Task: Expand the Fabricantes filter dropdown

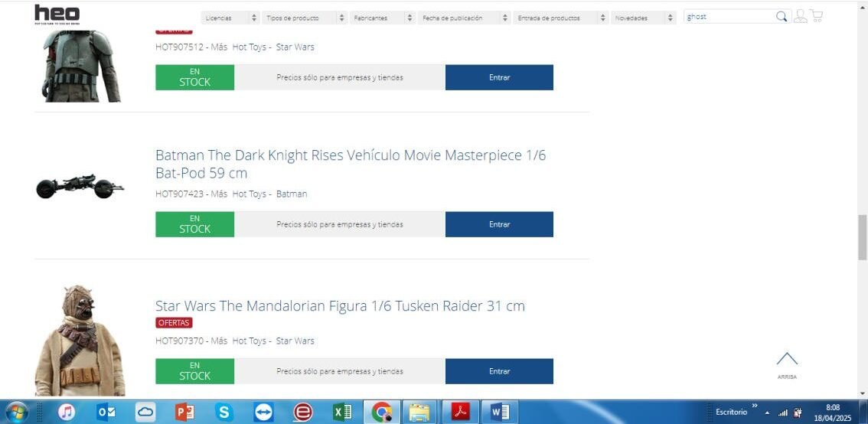Action: tap(383, 18)
